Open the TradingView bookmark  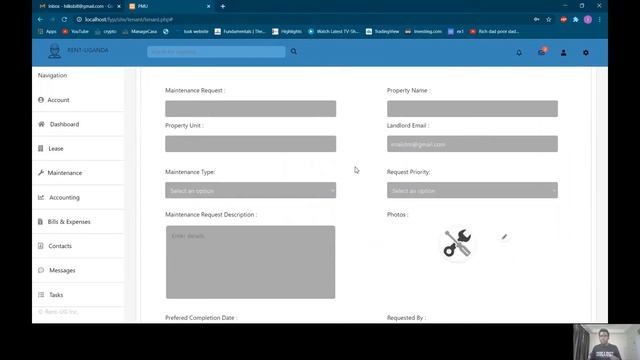coord(382,31)
